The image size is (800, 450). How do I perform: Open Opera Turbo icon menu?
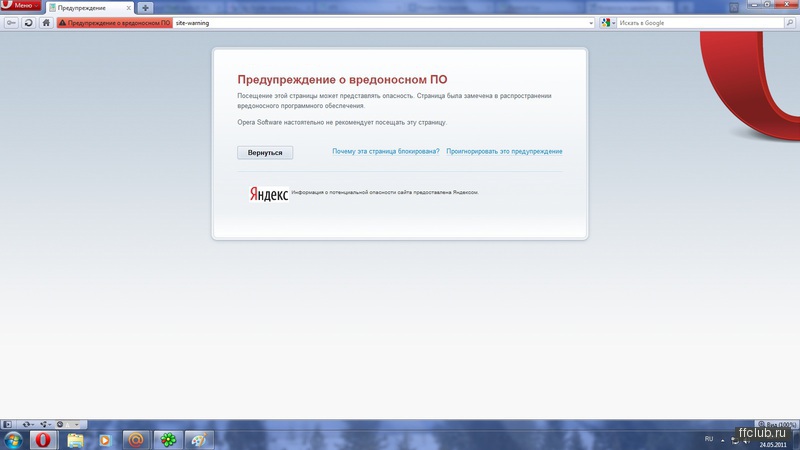tap(67, 424)
